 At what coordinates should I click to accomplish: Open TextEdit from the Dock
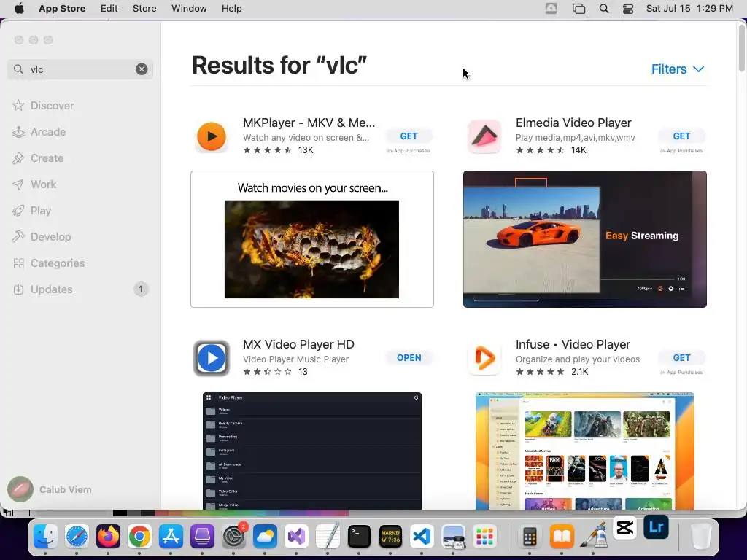(x=328, y=537)
